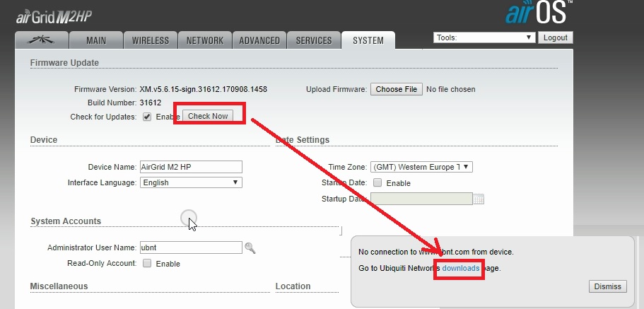Screen dimensions: 644x309
Task: Select the ADVANCED tab
Action: click(x=259, y=40)
